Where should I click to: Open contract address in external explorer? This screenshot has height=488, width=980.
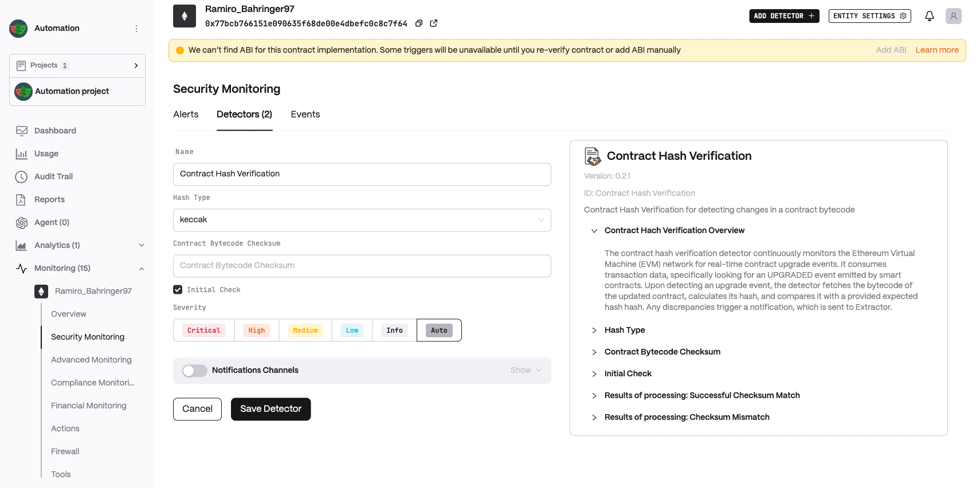point(434,23)
